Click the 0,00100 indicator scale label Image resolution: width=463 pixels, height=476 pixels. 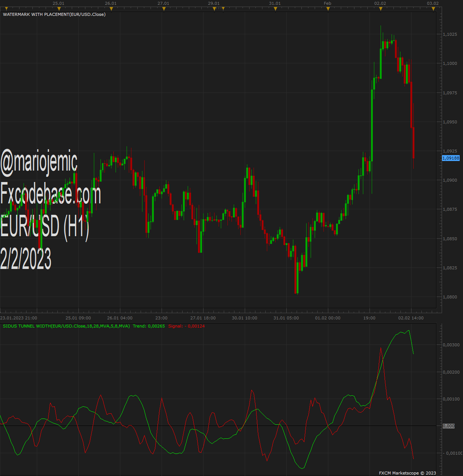451,399
